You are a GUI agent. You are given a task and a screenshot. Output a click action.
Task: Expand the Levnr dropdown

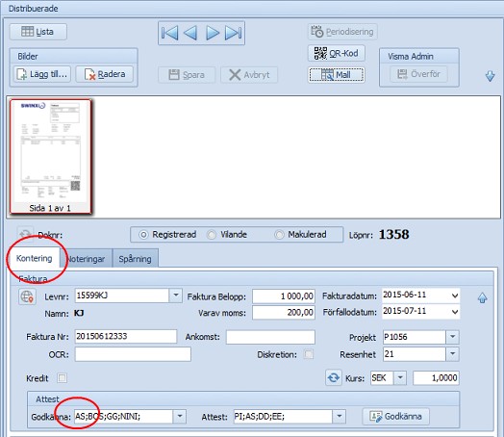[175, 296]
